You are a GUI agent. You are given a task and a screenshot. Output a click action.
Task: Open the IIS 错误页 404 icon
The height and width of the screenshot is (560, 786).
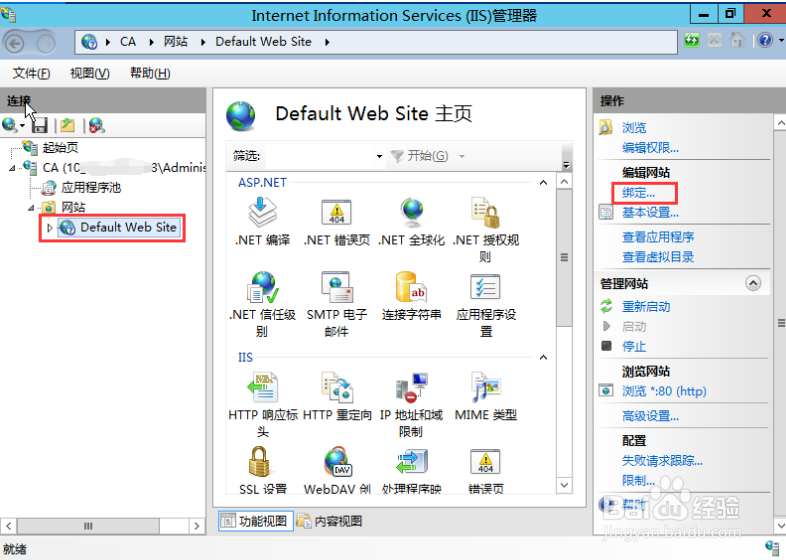click(x=485, y=461)
